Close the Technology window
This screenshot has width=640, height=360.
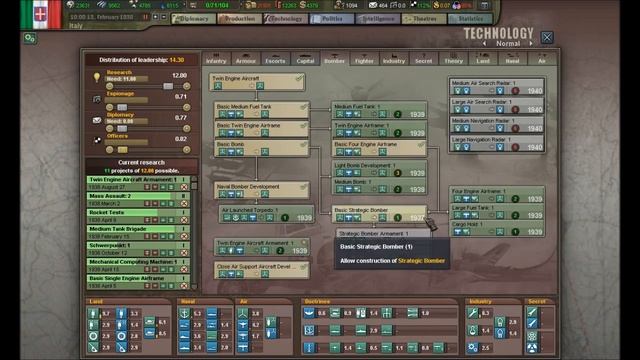click(547, 38)
